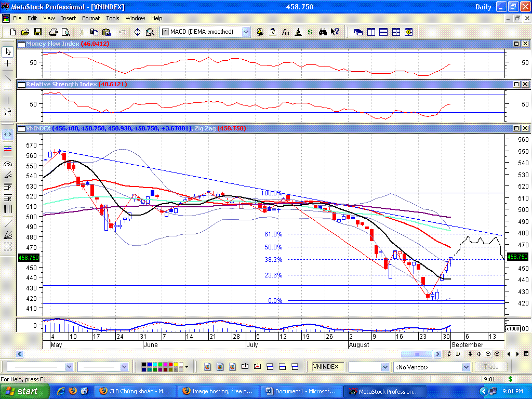Viewport: 532px width, 399px height.
Task: Click Internet Explorer quick launch icon
Action: click(x=60, y=391)
